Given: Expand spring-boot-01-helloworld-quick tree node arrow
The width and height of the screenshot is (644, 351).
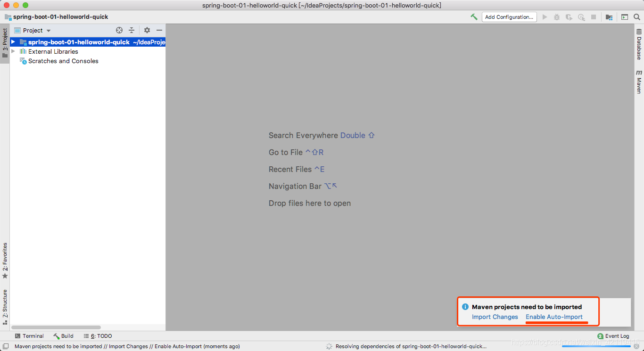Looking at the screenshot, I should (13, 42).
